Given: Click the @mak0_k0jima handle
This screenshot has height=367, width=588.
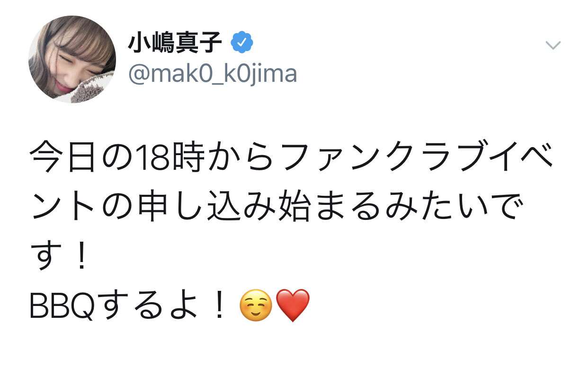Looking at the screenshot, I should tap(213, 74).
